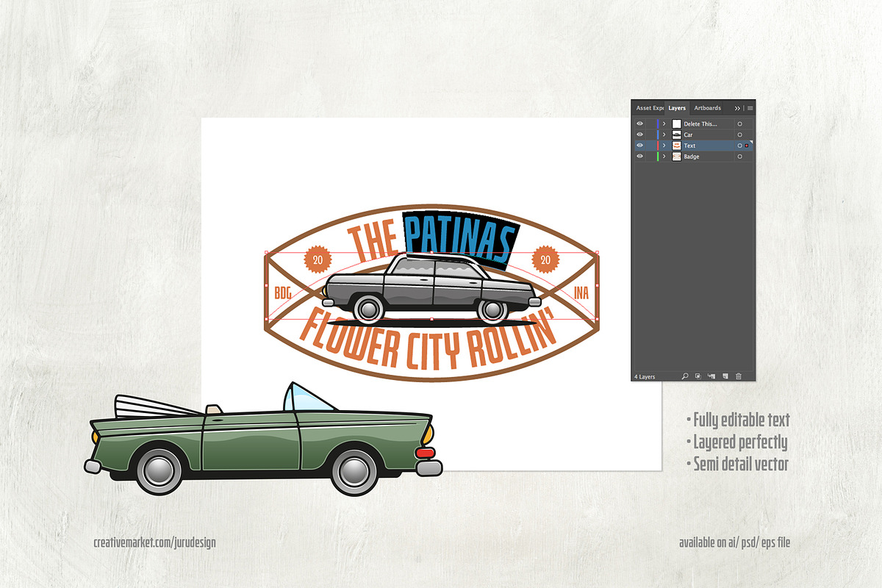The width and height of the screenshot is (882, 588).
Task: Click the green convertible car illustration
Action: (x=265, y=441)
